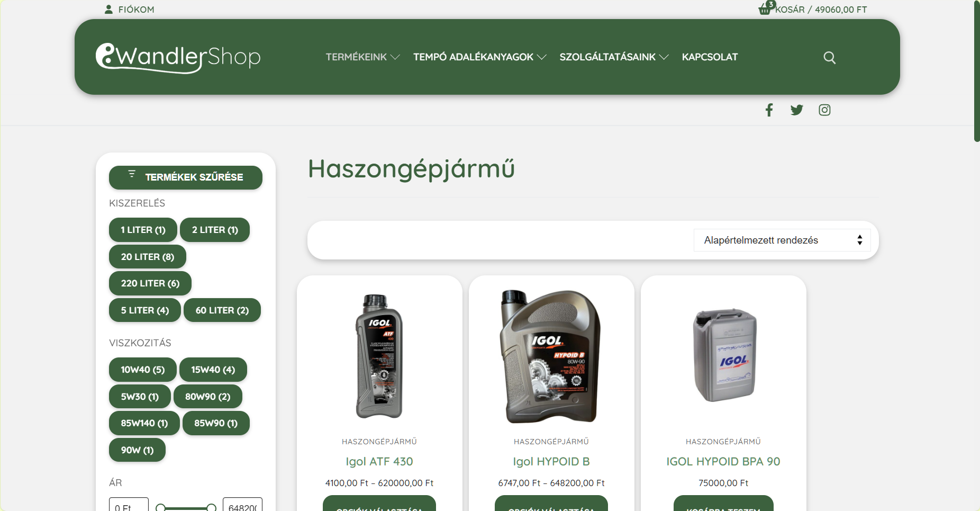Expand the SZOLGÁLTATÁSAINK menu
This screenshot has height=511, width=980.
614,57
